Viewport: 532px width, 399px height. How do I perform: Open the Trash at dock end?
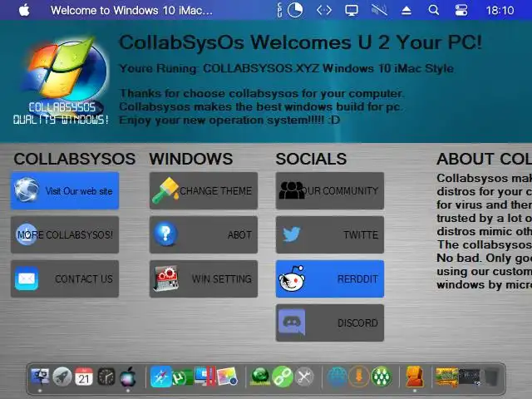490,377
